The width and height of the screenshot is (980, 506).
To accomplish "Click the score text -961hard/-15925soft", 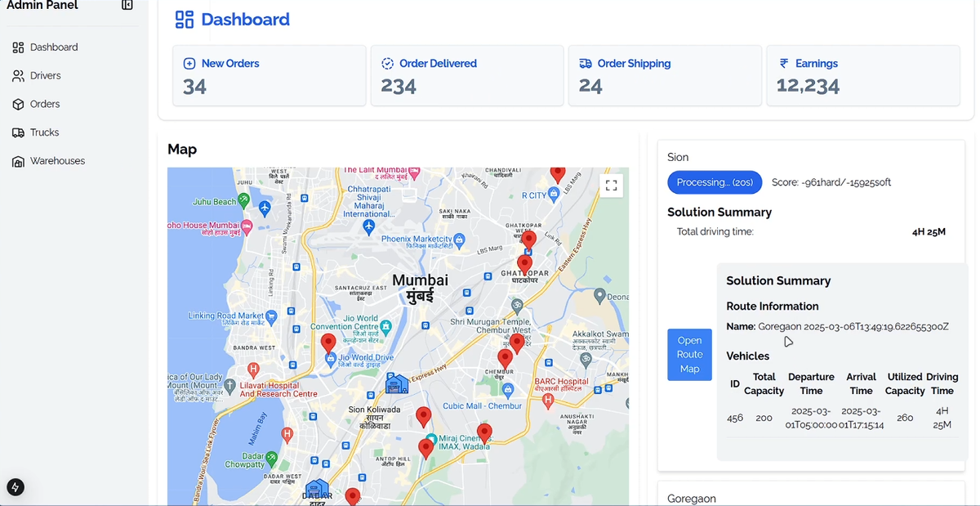I will [x=831, y=182].
